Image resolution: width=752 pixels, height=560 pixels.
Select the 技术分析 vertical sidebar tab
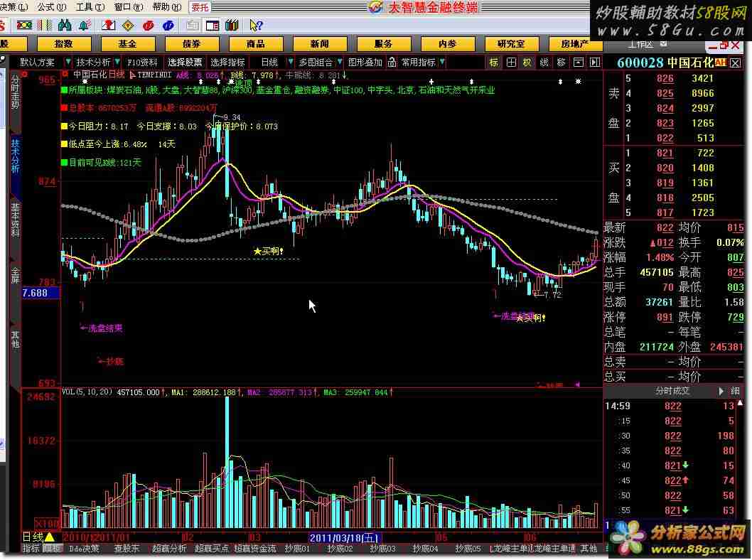16,156
